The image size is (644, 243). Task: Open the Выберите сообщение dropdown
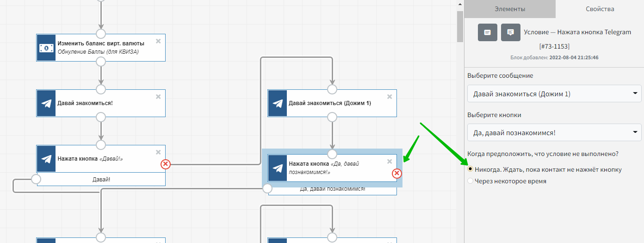(x=554, y=94)
